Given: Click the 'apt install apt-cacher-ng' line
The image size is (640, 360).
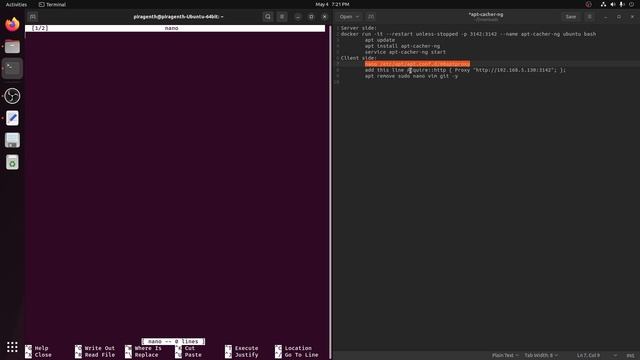Looking at the screenshot, I should (402, 46).
